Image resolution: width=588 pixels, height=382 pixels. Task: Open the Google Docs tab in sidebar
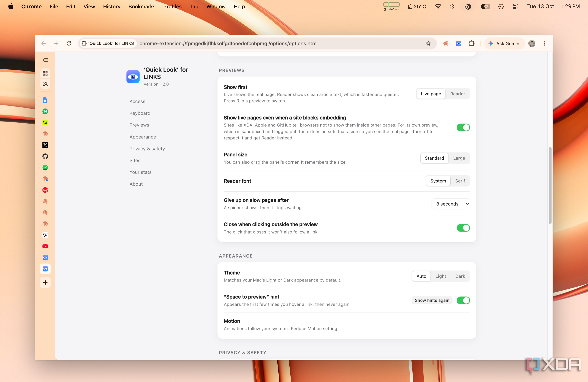[x=45, y=100]
